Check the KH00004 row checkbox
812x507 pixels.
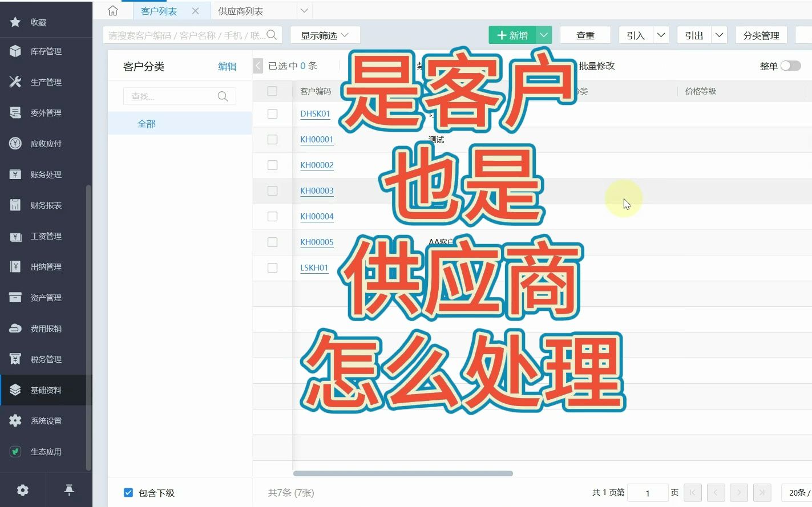[272, 217]
